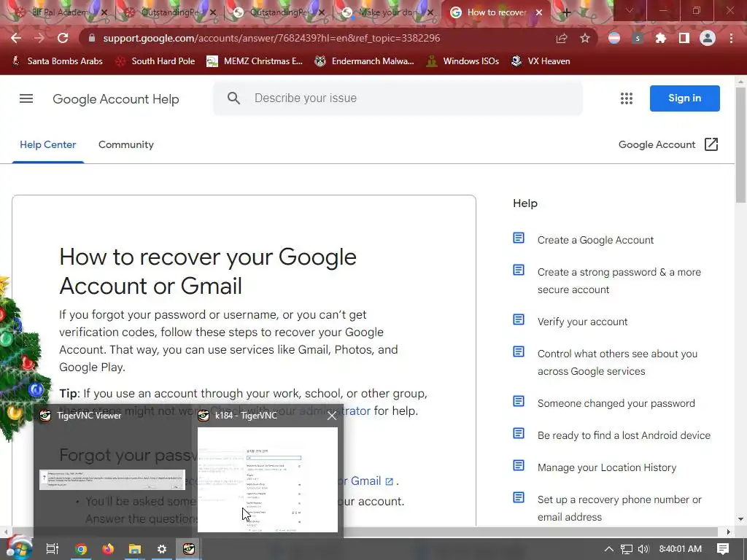This screenshot has height=560, width=747.
Task: Open Windows ISOs bookmark
Action: coord(462,61)
